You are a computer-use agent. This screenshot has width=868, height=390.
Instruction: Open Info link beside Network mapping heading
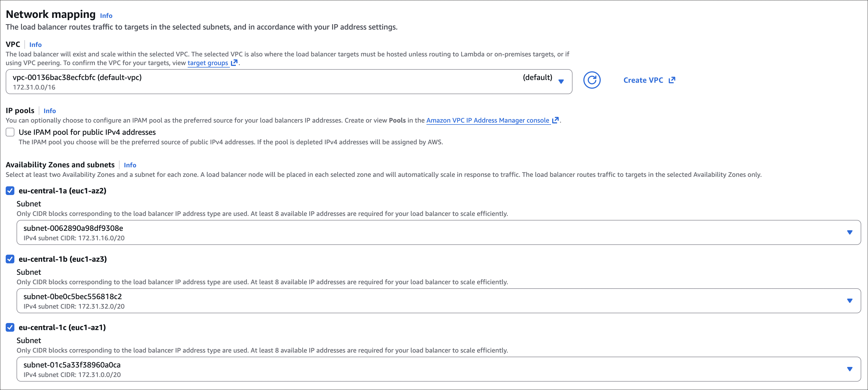click(x=106, y=16)
